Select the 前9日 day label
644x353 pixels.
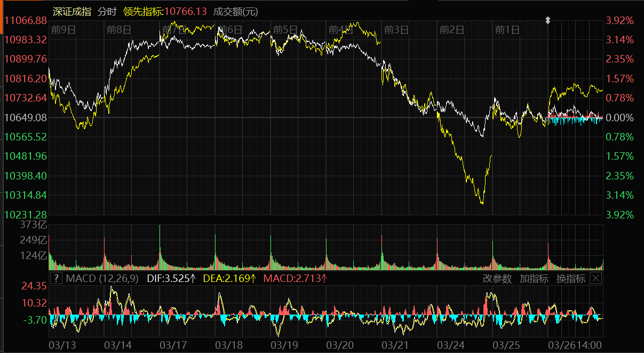63,29
